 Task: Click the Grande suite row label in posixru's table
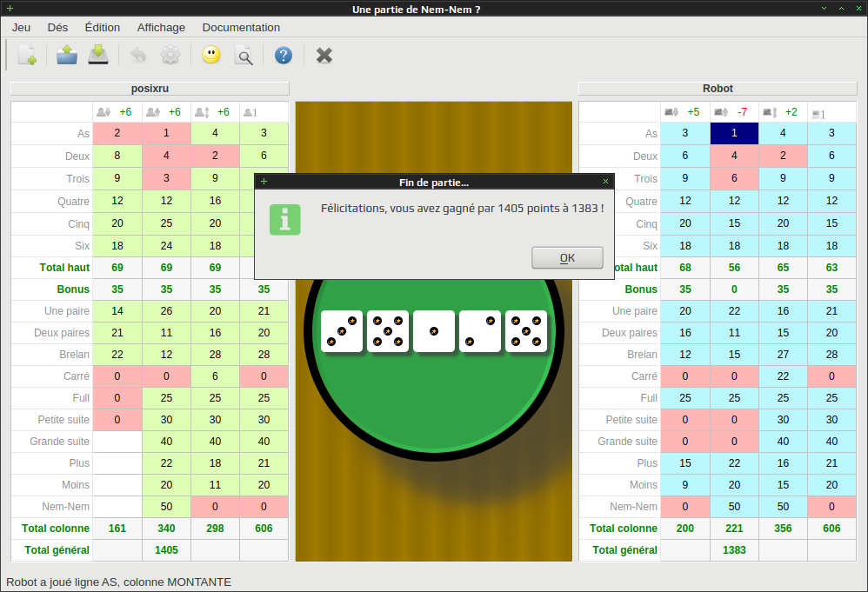(59, 442)
